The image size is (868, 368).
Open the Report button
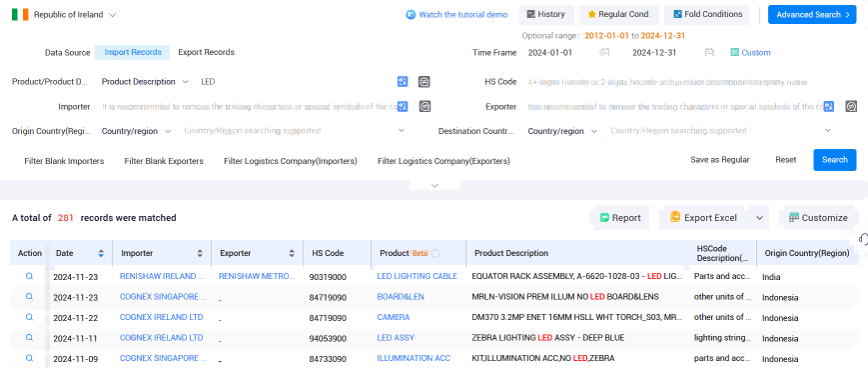[620, 218]
